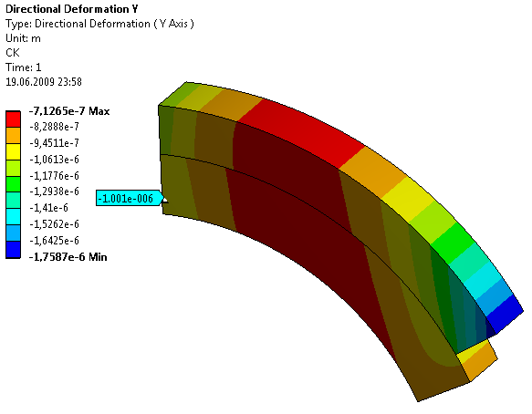Click the red legend color band

pyautogui.click(x=14, y=119)
